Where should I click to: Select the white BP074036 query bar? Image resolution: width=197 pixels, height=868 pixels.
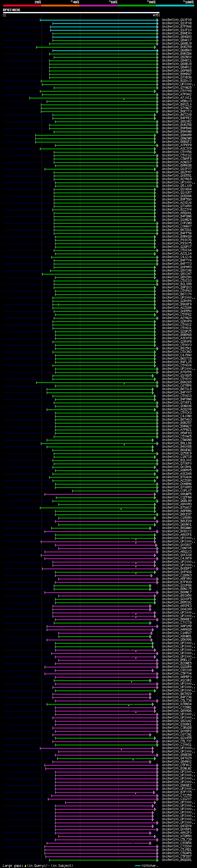[x=81, y=12]
